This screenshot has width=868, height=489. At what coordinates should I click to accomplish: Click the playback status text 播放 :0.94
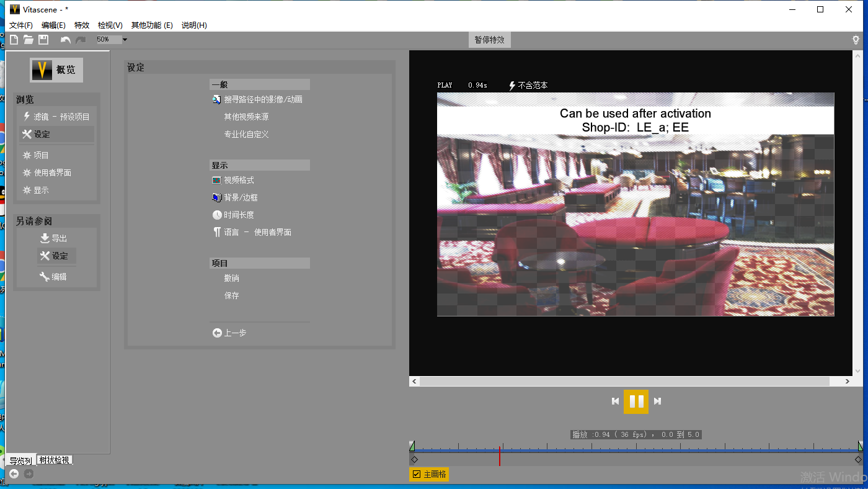coord(635,434)
